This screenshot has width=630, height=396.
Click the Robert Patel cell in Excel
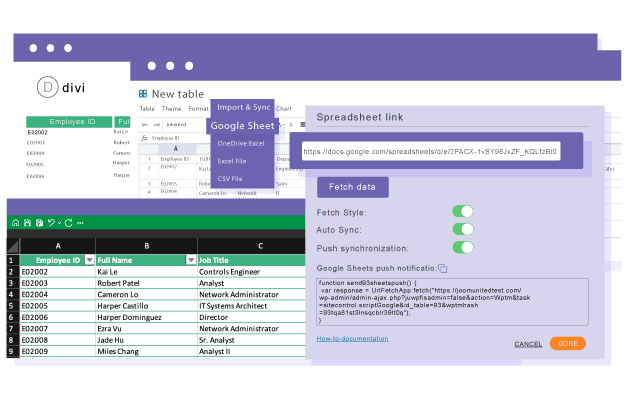coord(147,283)
